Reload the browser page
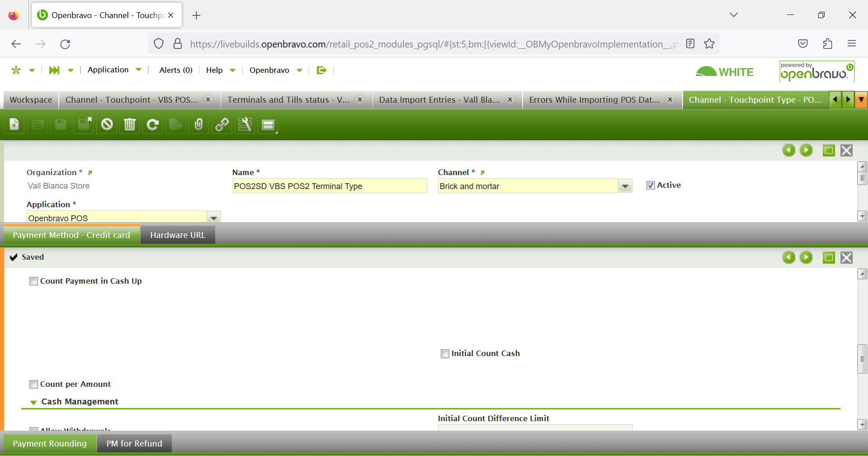The image size is (868, 456). [65, 44]
